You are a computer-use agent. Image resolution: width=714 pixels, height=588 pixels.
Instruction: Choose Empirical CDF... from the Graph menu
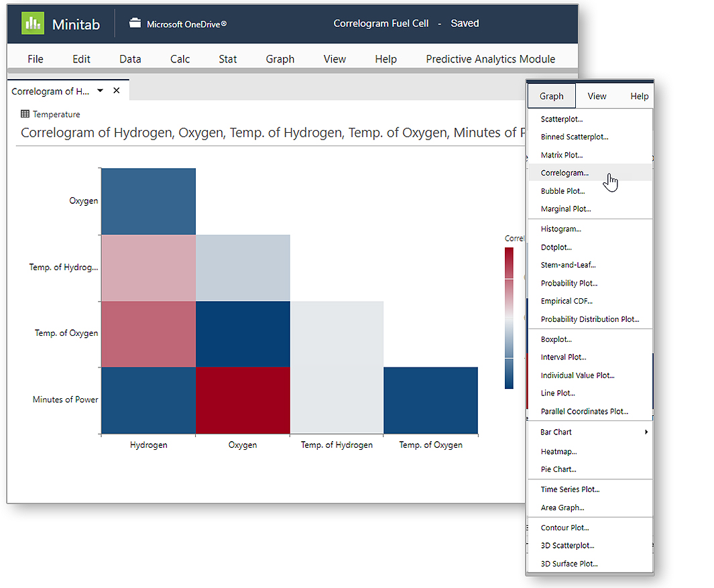[x=590, y=300]
